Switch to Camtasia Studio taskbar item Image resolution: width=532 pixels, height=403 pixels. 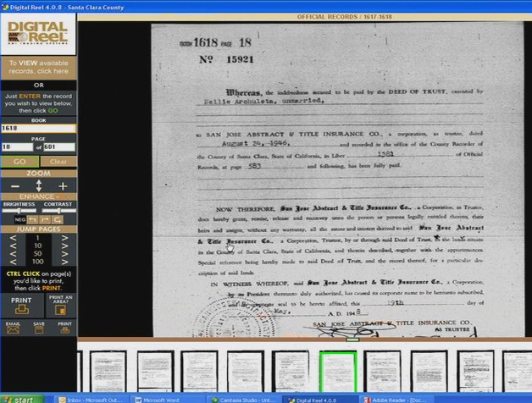click(x=244, y=400)
